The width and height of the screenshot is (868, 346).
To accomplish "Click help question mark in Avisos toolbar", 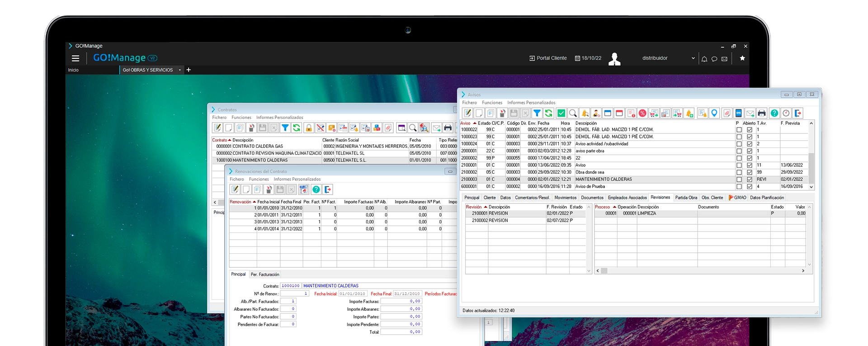I will pos(774,113).
